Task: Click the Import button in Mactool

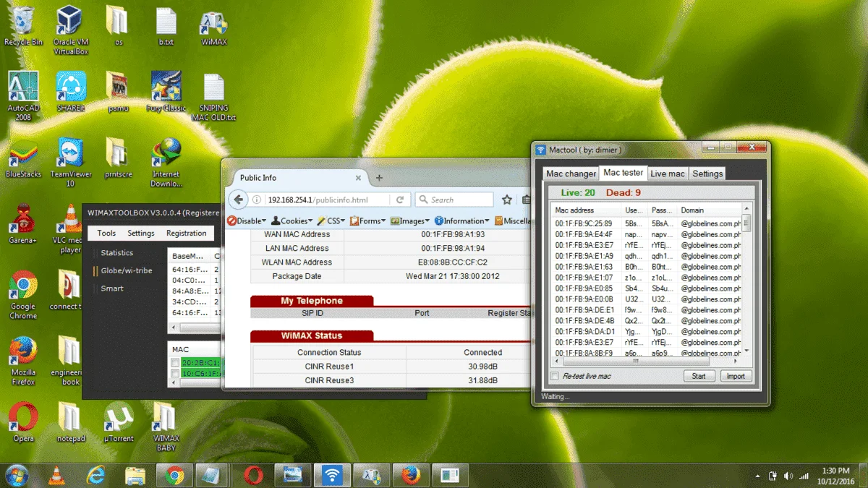Action: [736, 376]
